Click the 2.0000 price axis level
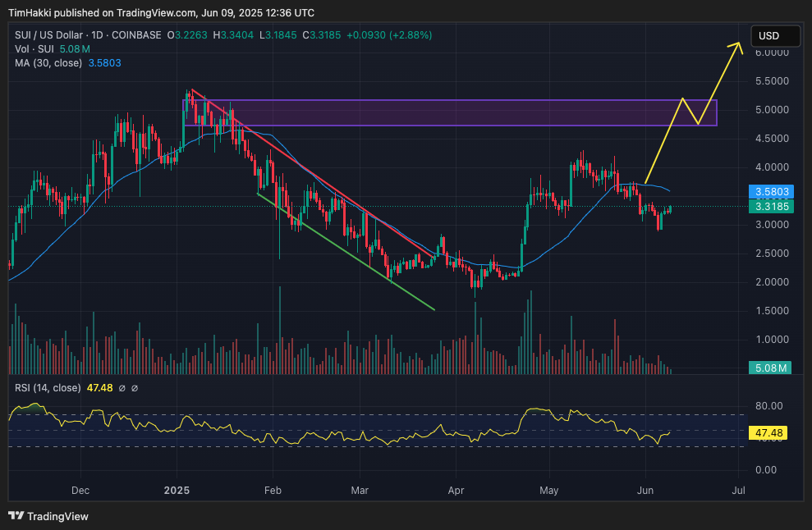The image size is (812, 530). (x=772, y=282)
